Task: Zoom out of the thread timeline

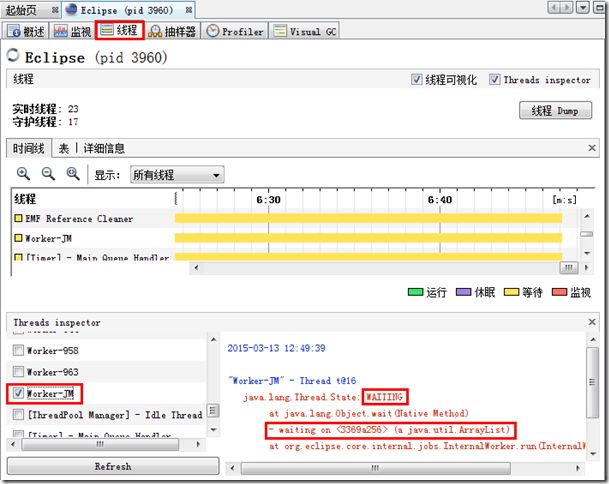Action: coord(48,174)
